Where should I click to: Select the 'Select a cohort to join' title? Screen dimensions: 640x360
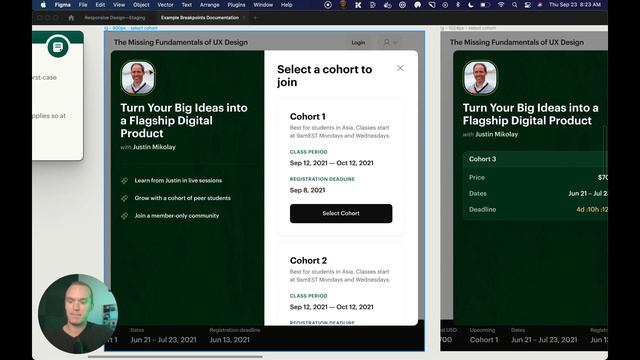(x=324, y=76)
